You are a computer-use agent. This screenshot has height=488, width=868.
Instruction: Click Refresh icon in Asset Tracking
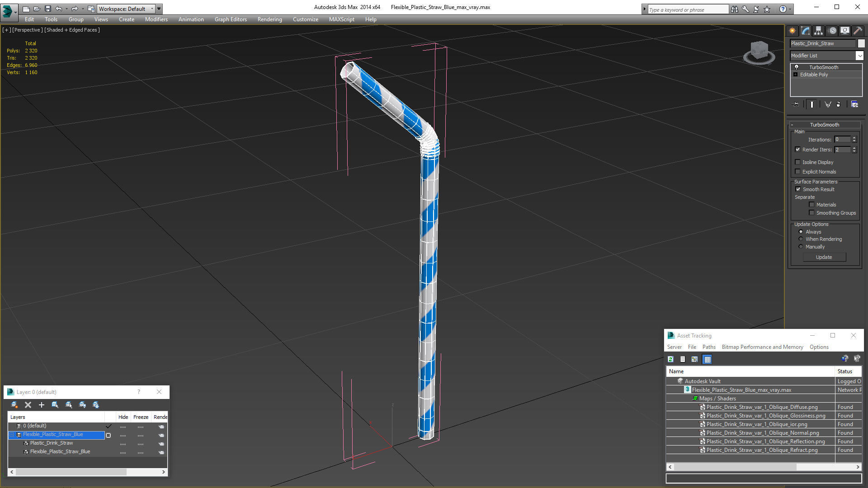tap(671, 359)
